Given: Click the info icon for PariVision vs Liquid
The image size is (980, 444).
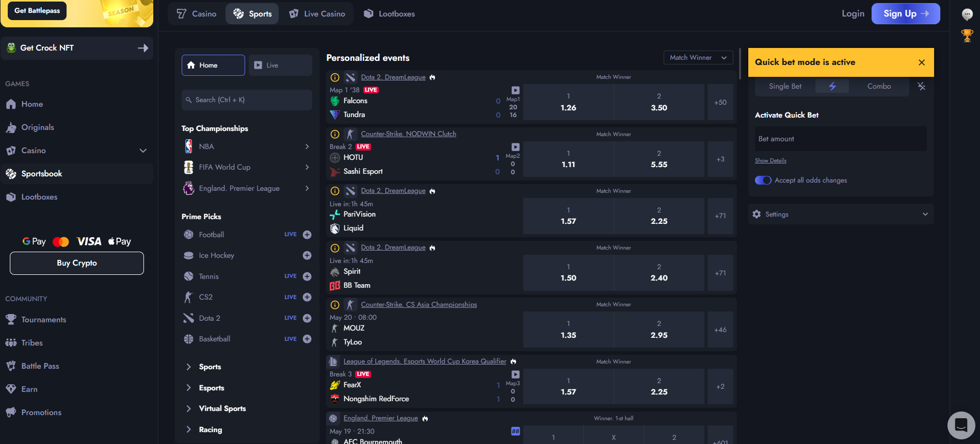Looking at the screenshot, I should (x=335, y=191).
